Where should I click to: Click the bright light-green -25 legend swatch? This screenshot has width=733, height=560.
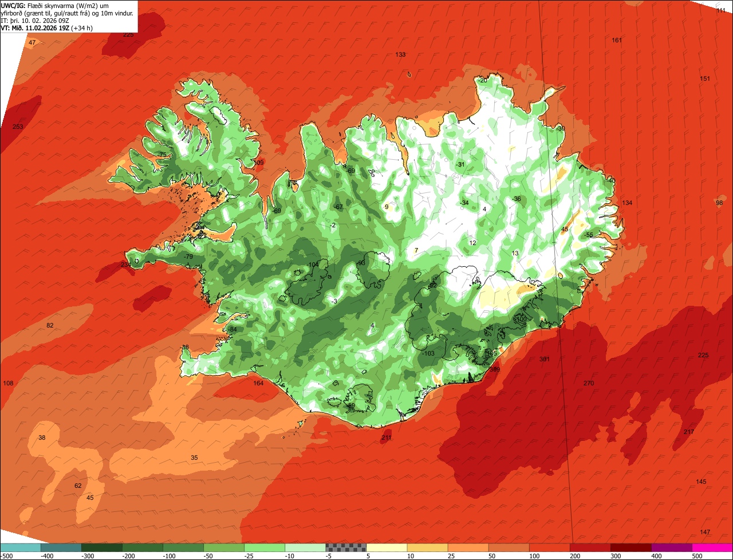265,547
